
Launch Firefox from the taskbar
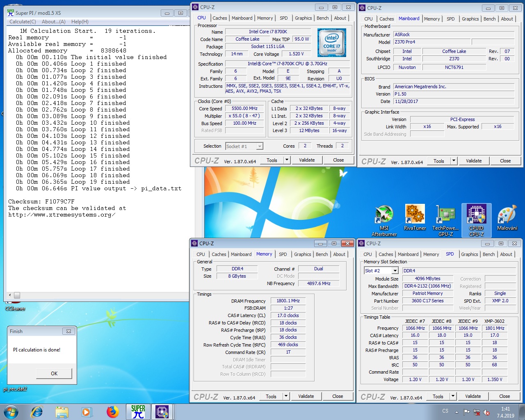tap(112, 412)
